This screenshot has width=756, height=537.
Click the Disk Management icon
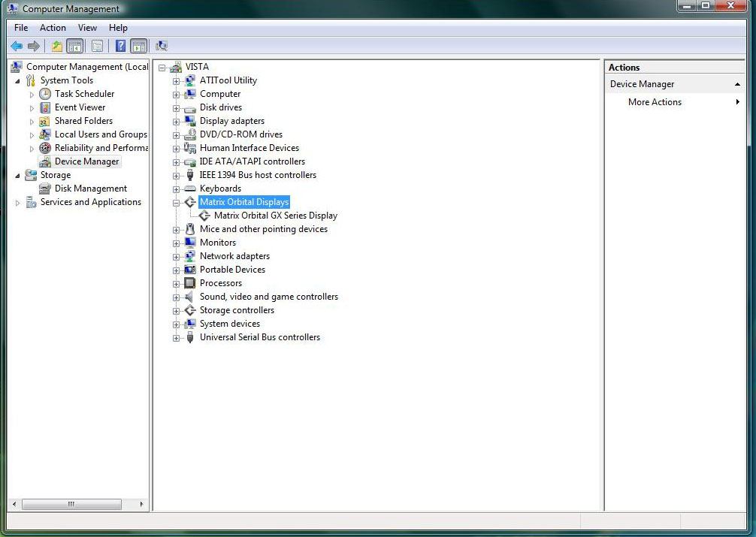[x=45, y=189]
